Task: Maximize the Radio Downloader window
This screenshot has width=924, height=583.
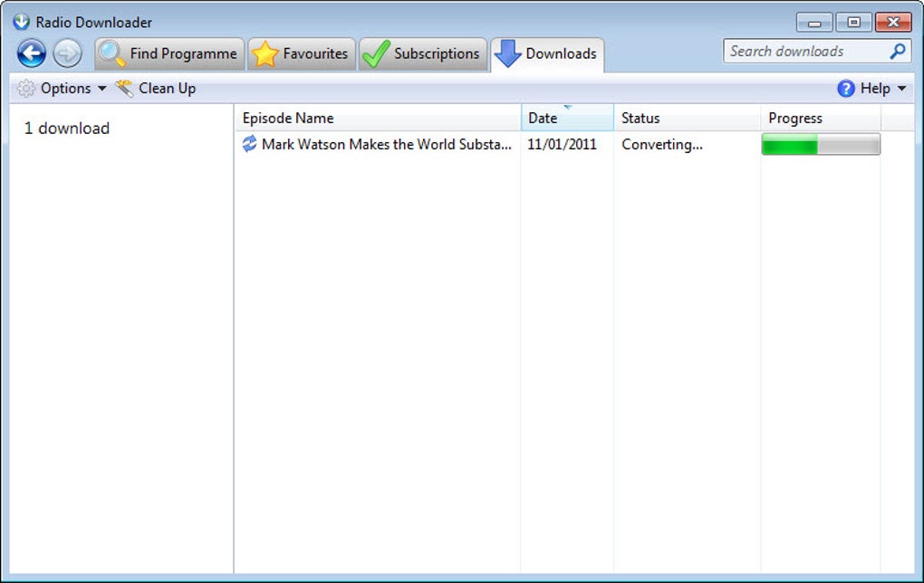Action: (853, 23)
